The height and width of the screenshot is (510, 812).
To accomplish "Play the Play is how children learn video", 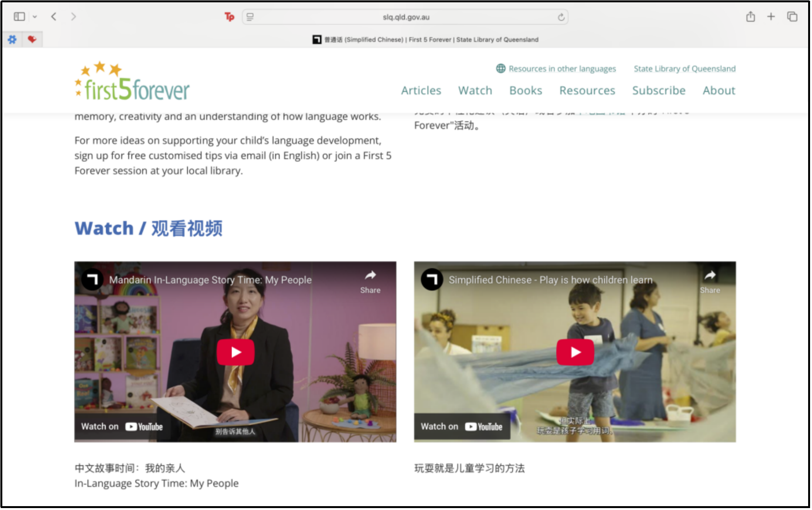I will [575, 352].
